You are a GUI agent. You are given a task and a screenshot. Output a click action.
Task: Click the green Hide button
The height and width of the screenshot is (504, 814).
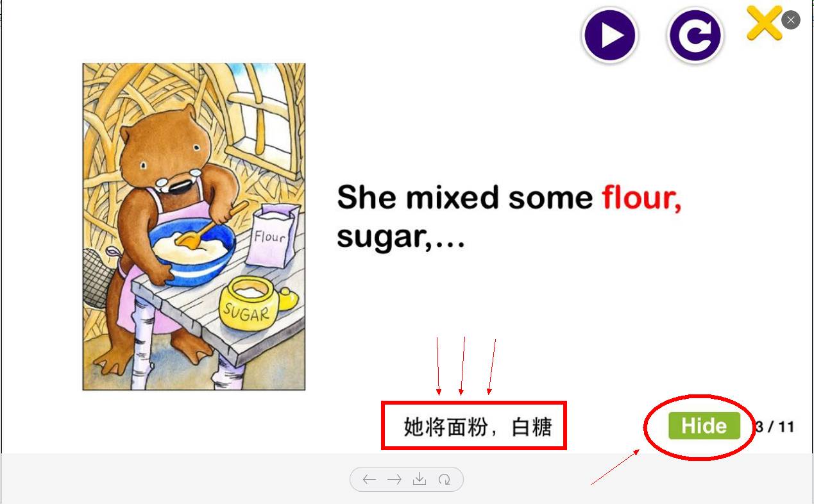704,426
